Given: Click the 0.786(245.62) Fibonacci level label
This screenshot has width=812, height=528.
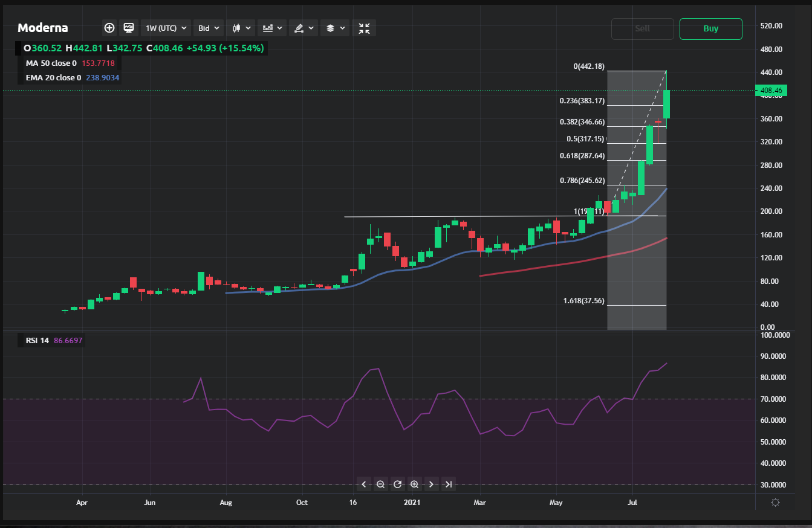Looking at the screenshot, I should [x=582, y=181].
